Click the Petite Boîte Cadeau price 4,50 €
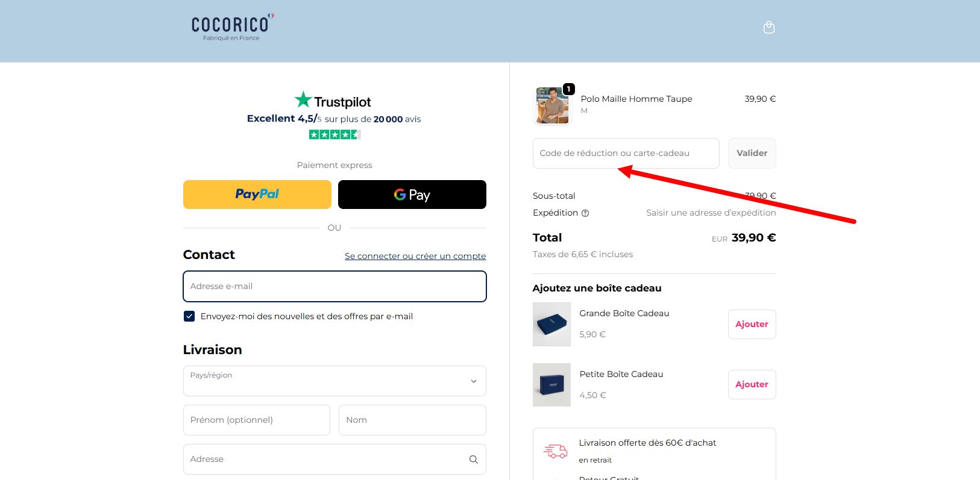Screen dimensions: 980x480 coord(593,395)
